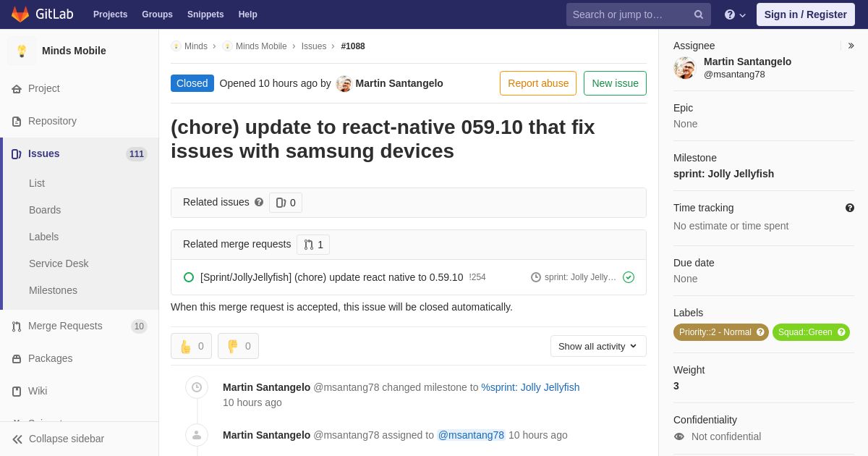This screenshot has height=456, width=868.
Task: Click Sign in / Register button
Action: tap(805, 14)
